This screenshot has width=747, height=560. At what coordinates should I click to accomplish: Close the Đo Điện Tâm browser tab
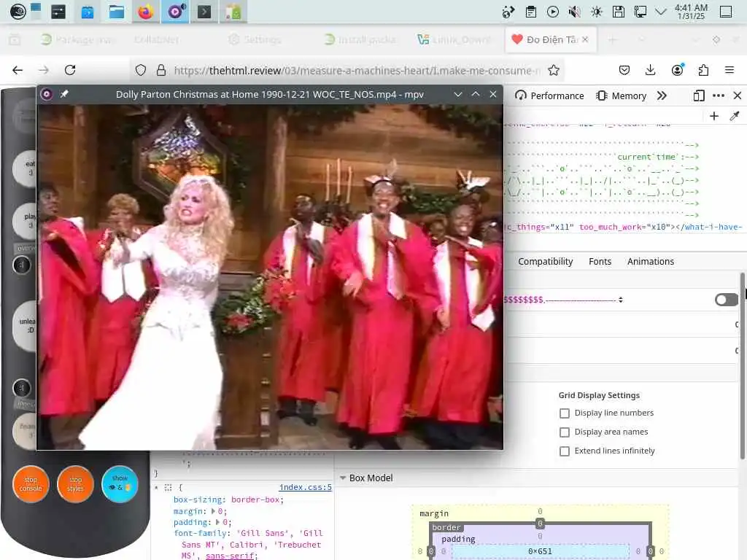[x=585, y=39]
